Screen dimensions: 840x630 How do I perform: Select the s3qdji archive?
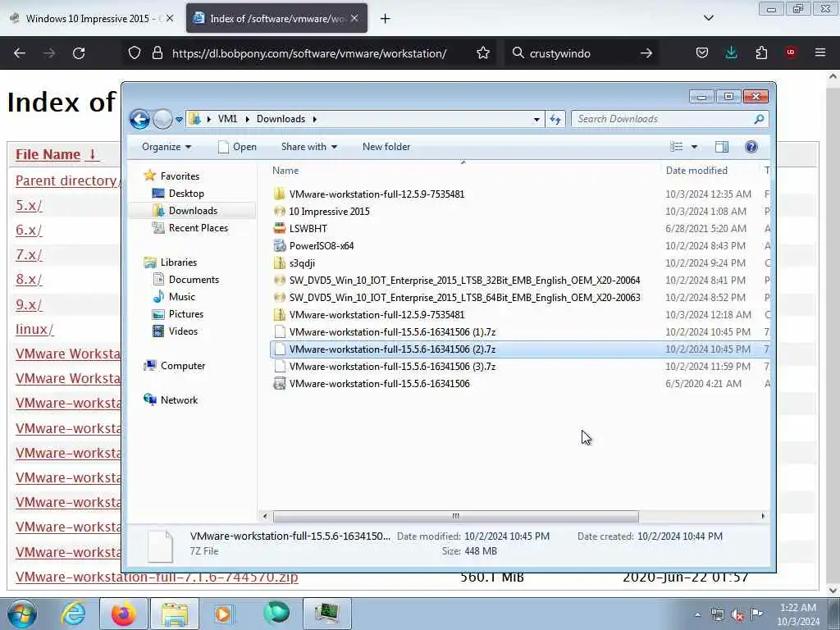tap(294, 263)
